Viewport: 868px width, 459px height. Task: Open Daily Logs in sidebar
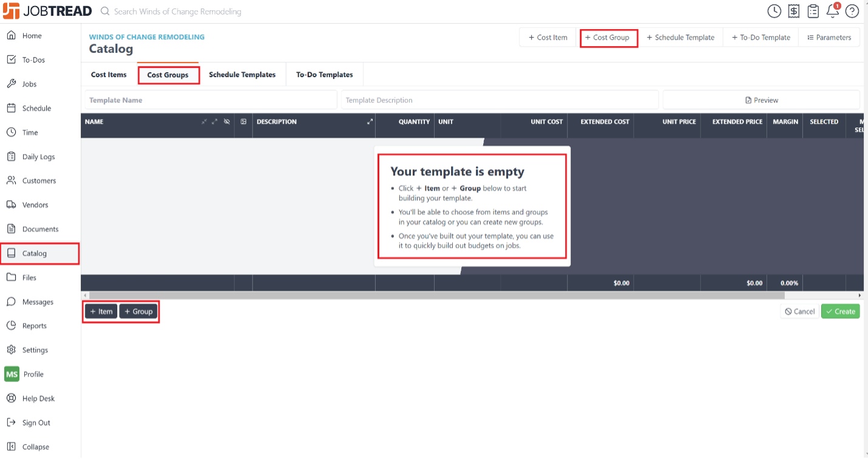[x=40, y=156]
